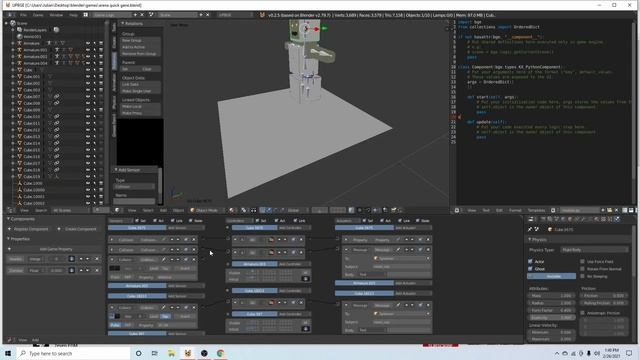640x360 pixels.
Task: Open the Sensors dropdown menu
Action: 120,220
